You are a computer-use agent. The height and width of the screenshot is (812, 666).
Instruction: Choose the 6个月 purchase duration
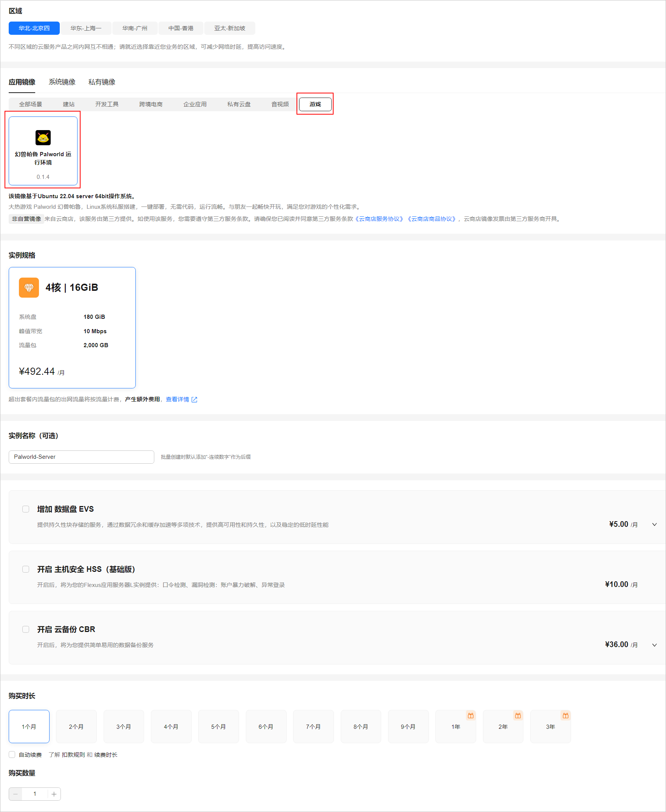click(x=266, y=727)
